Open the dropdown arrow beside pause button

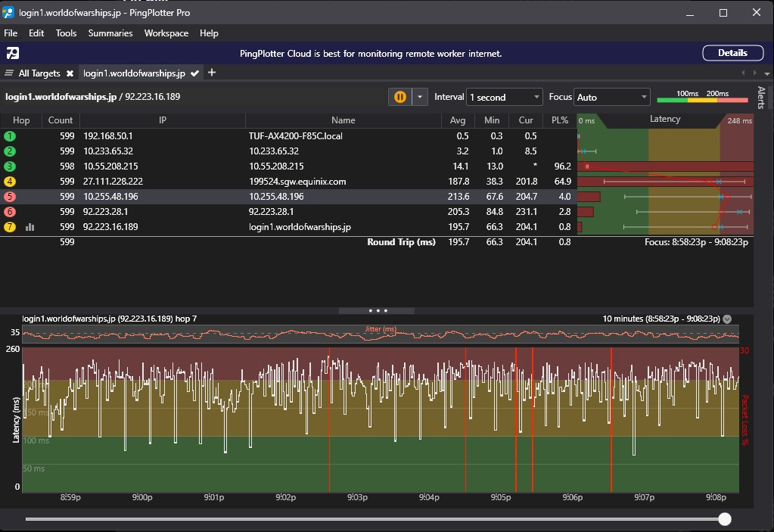click(418, 97)
